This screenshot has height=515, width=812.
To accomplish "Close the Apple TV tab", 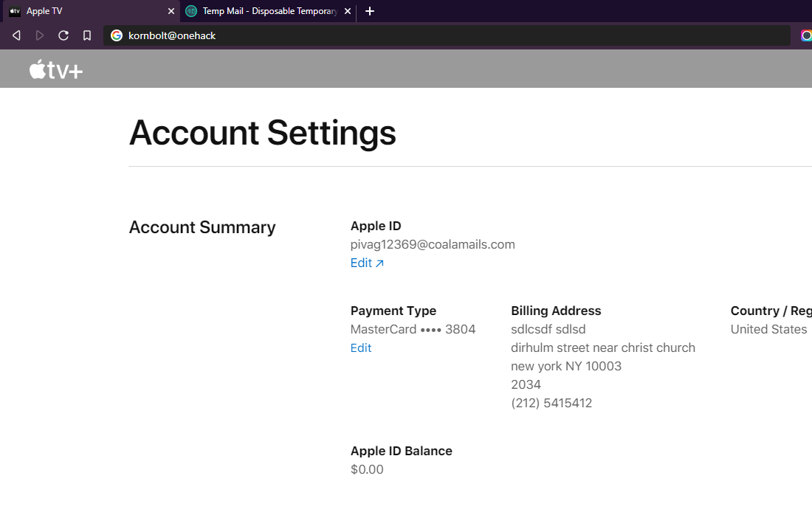I will pos(171,11).
